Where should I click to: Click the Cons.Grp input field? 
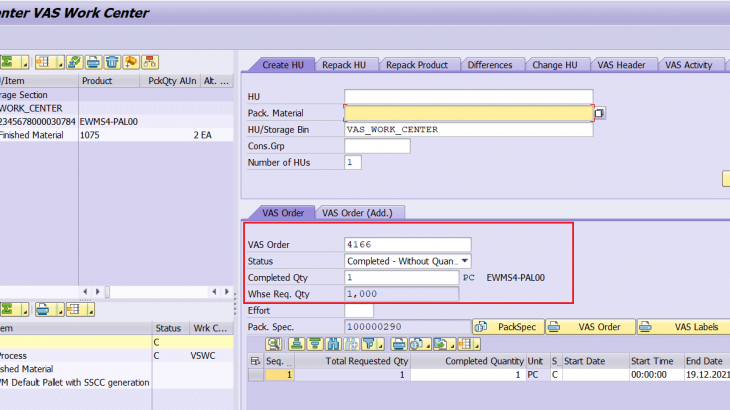click(377, 146)
